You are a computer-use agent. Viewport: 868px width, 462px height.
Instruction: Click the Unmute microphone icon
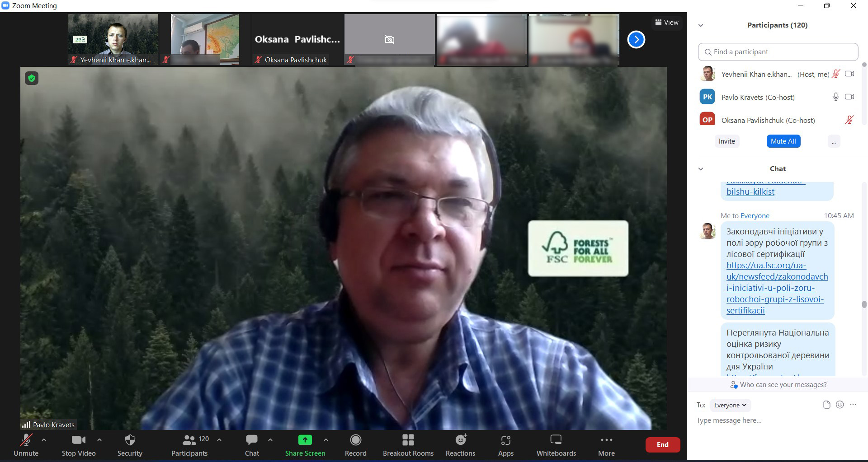pos(26,440)
